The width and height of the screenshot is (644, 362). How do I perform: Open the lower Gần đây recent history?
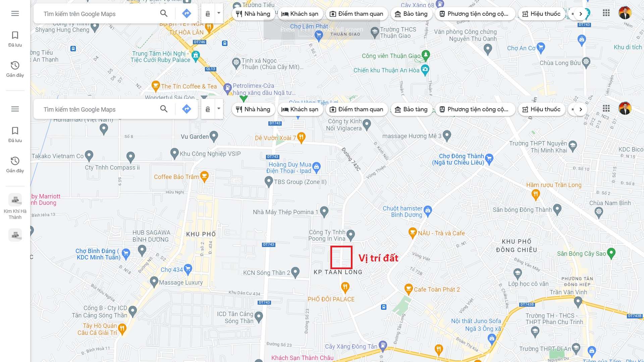(15, 165)
